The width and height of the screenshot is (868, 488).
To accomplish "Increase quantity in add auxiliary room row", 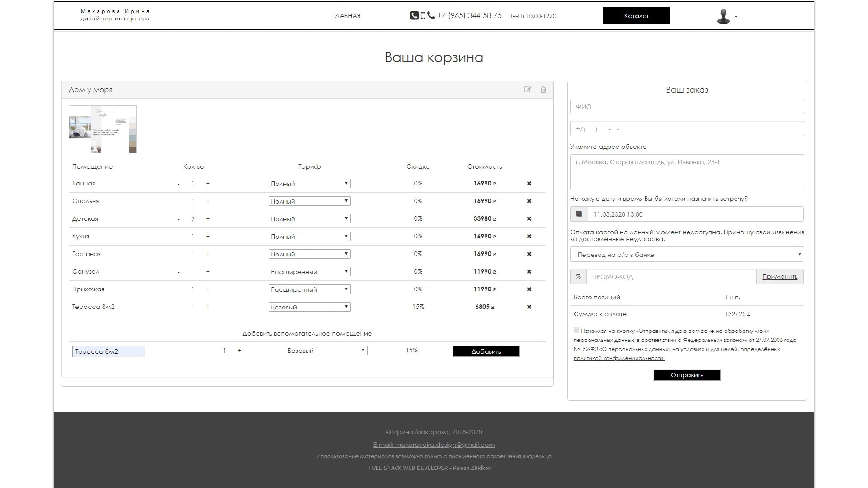I will (x=240, y=351).
